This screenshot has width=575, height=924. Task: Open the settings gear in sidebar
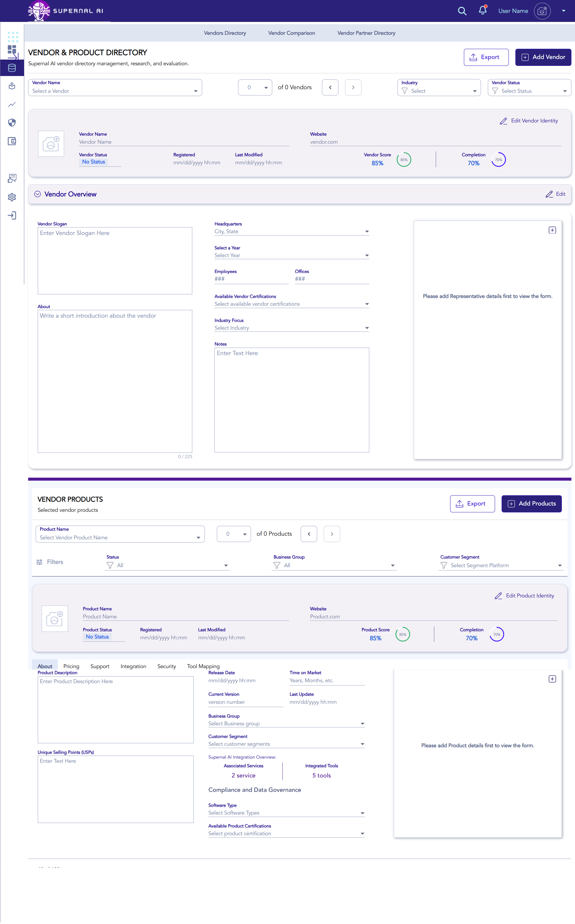12,197
